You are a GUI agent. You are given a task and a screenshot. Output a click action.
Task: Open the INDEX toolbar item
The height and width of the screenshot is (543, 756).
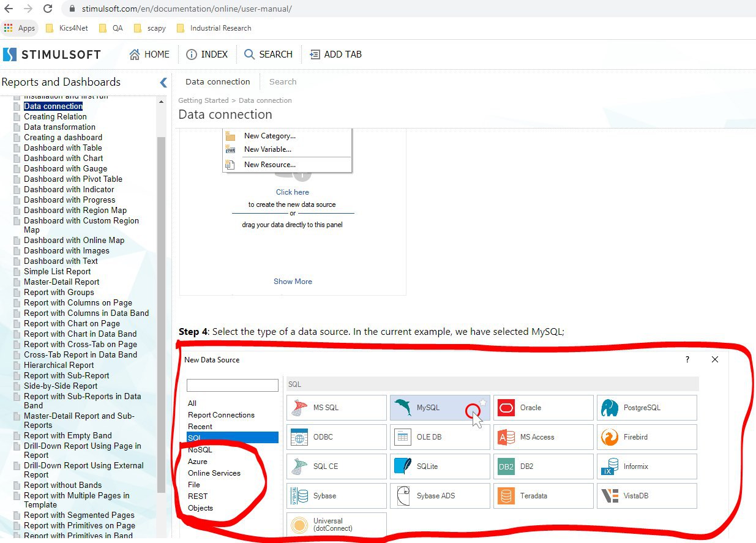[207, 54]
